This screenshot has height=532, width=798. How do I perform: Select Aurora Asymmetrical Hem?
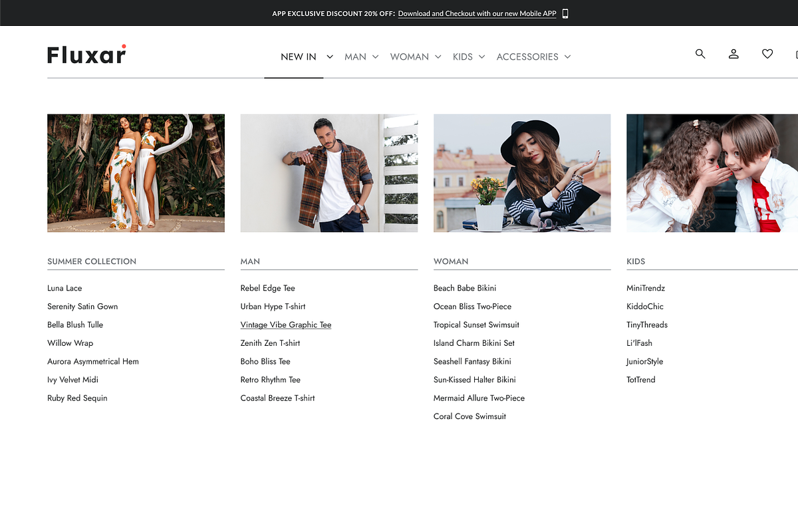93,361
